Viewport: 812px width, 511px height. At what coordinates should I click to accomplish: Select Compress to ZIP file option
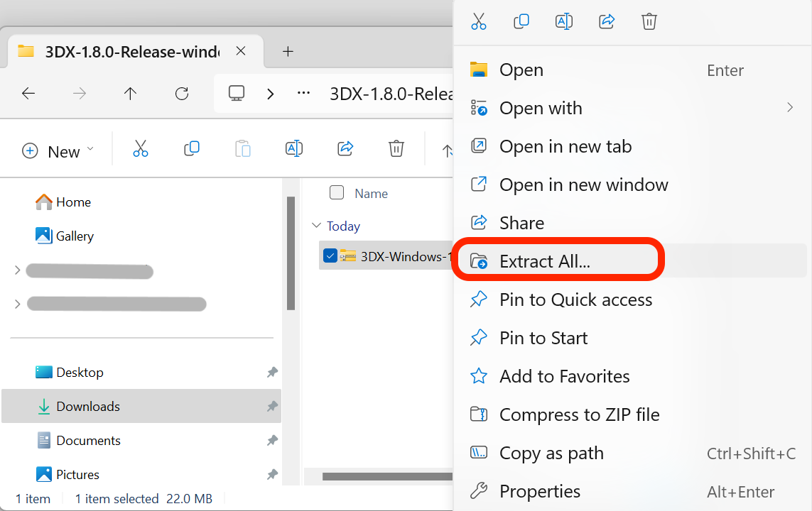(579, 414)
